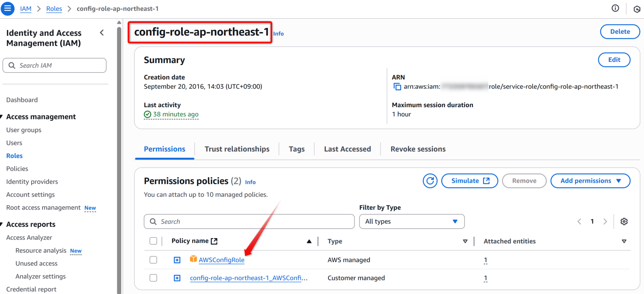Expand the customer managed policy details
The height and width of the screenshot is (294, 644).
[177, 278]
